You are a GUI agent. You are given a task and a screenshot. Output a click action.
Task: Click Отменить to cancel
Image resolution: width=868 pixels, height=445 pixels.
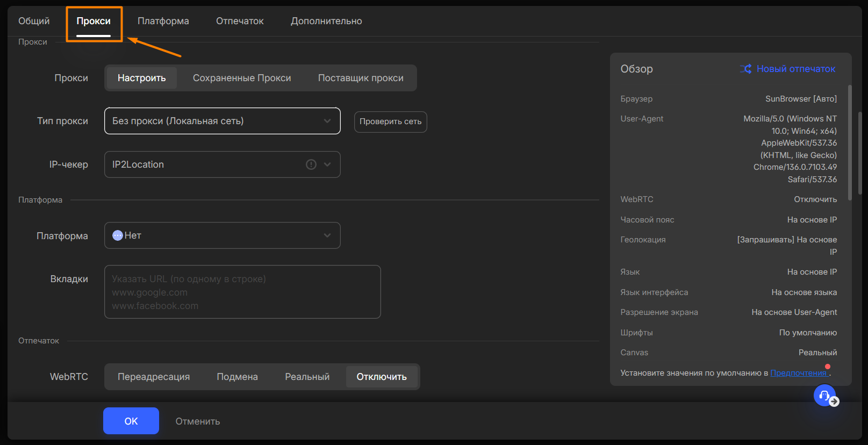198,421
